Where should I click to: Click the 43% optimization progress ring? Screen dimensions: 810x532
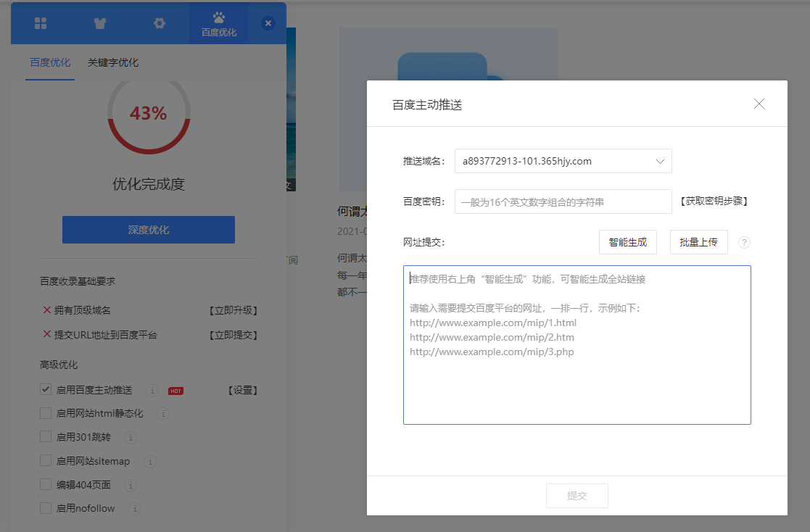click(149, 114)
